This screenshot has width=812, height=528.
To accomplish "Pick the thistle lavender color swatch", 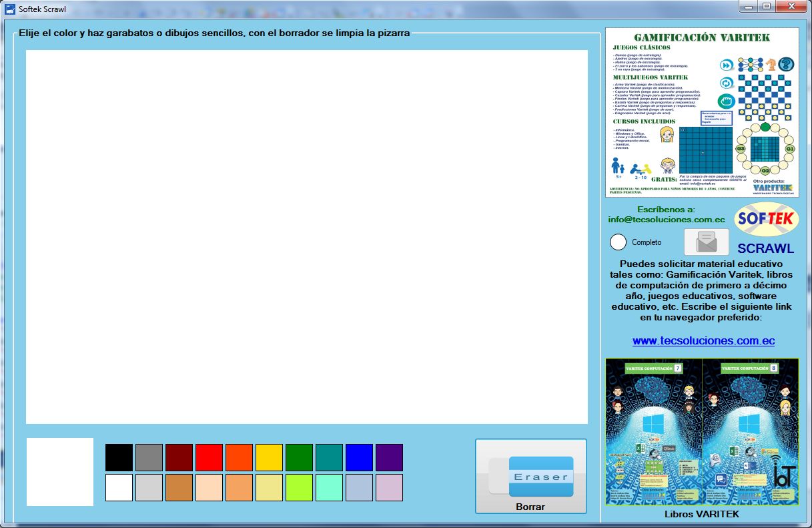I will (390, 487).
